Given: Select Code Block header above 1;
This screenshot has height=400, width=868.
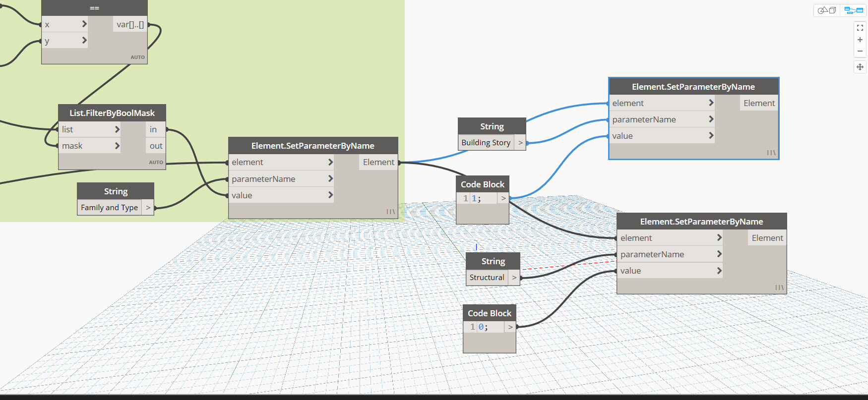Looking at the screenshot, I should [x=483, y=184].
